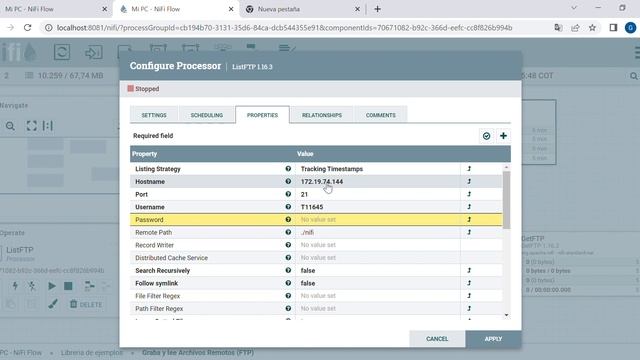Screen dimensions: 640x360
Task: Click the properties scrollbar down arrow
Action: [x=506, y=315]
